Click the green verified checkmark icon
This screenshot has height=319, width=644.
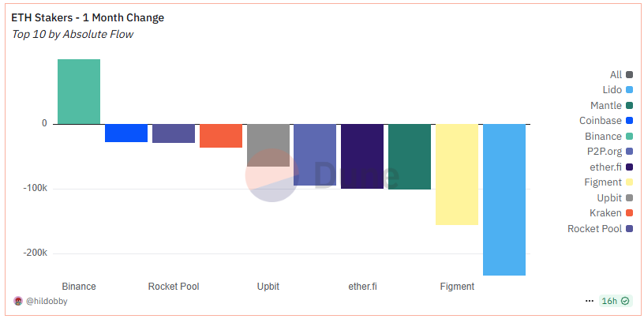625,301
